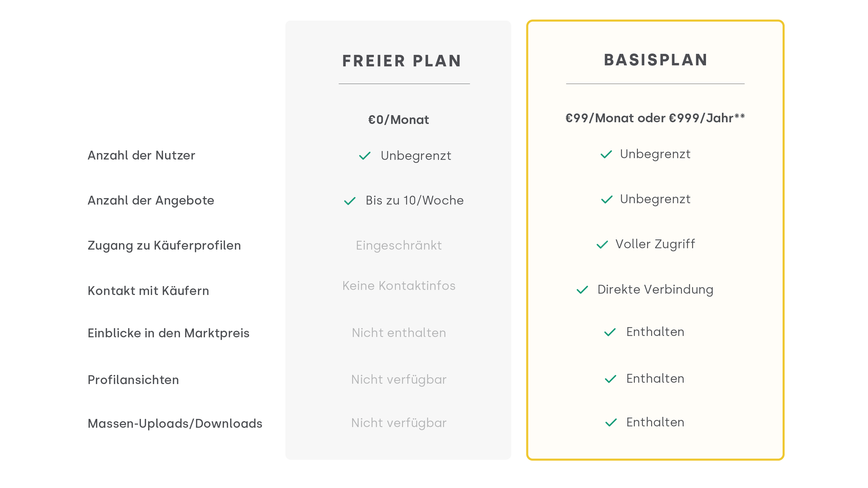Click Massen-Uploads/Downloads feature label
868x488 pixels.
(x=175, y=424)
